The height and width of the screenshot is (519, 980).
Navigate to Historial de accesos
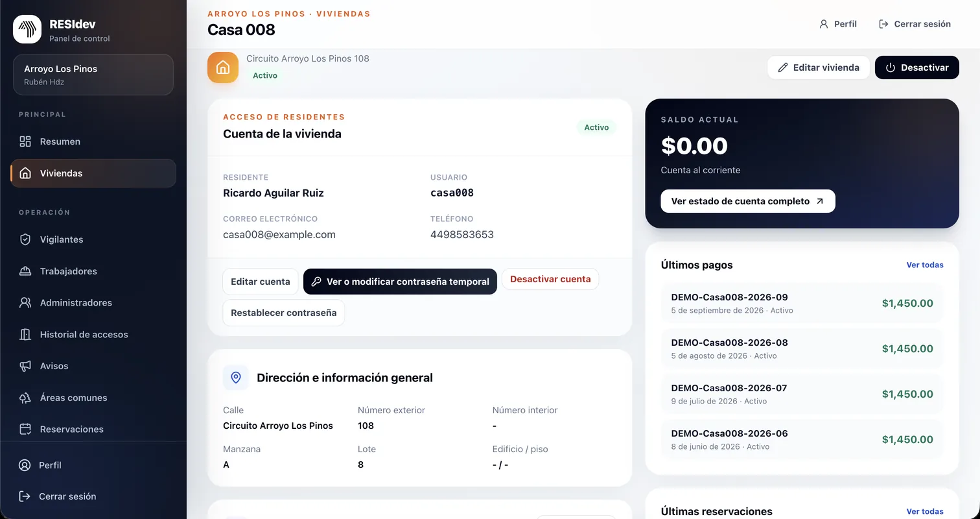click(x=93, y=334)
